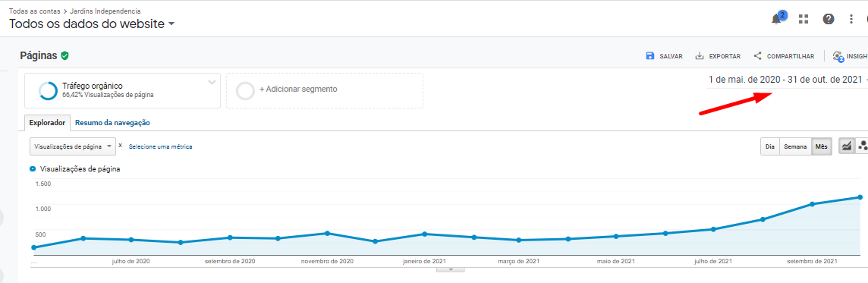Click the setembro de 2020 axis label
The height and width of the screenshot is (283, 868).
(x=230, y=261)
